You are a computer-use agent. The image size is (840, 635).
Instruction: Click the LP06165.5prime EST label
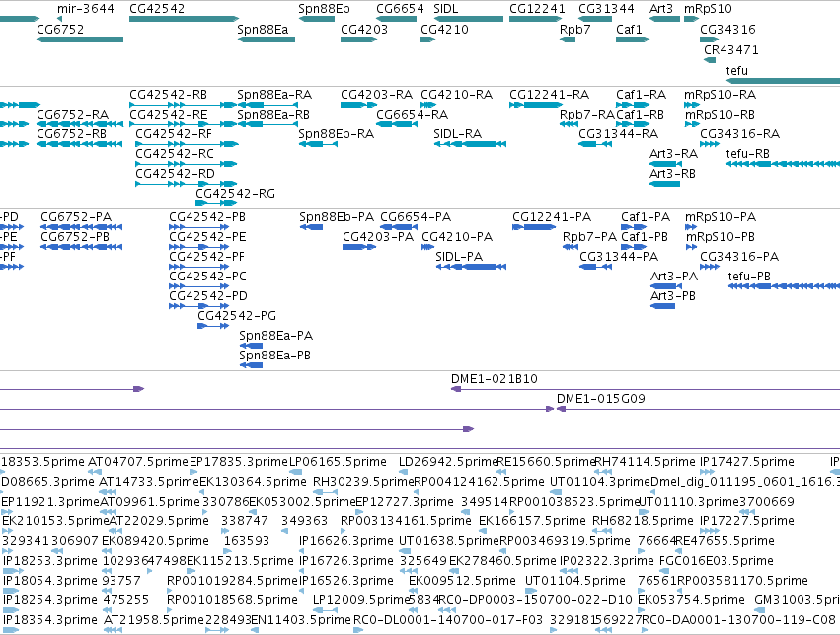click(338, 462)
